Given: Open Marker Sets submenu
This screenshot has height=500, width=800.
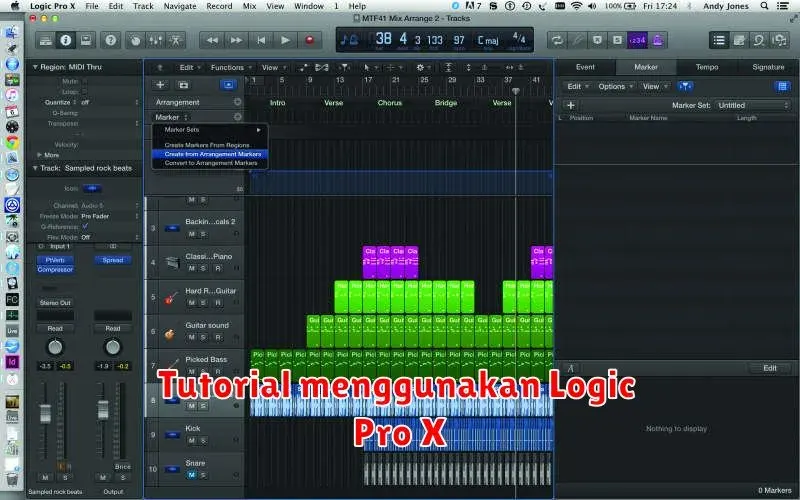Looking at the screenshot, I should coord(210,130).
